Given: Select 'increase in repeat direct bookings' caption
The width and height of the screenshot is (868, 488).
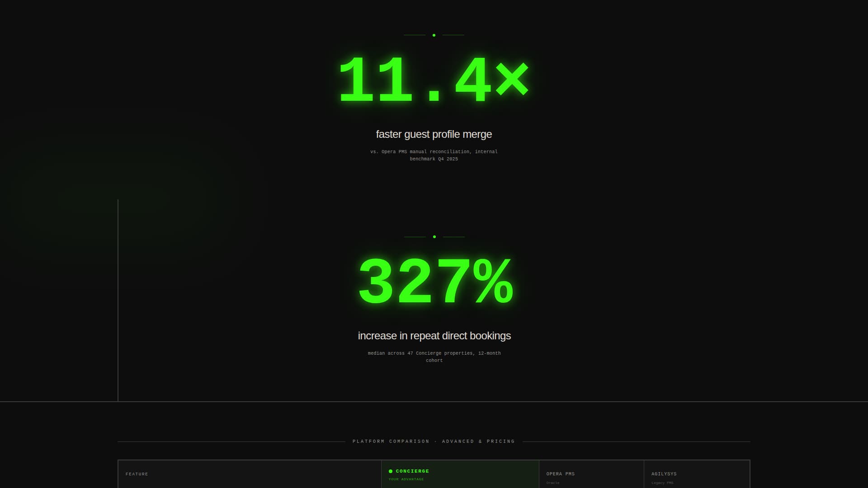Looking at the screenshot, I should pyautogui.click(x=434, y=336).
